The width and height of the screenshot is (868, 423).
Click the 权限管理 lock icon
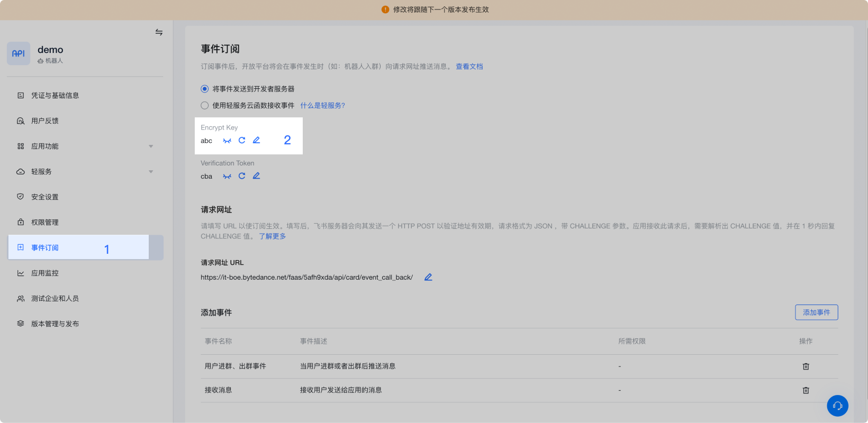(x=21, y=222)
